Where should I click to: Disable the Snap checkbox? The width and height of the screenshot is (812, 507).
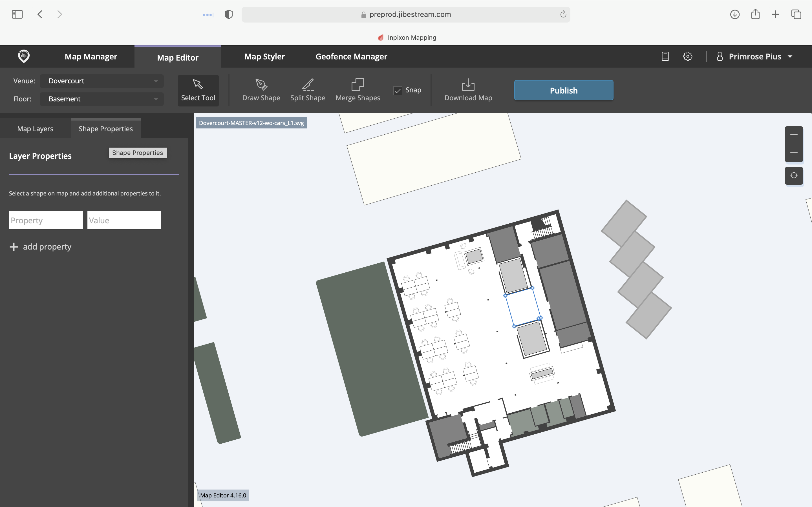[x=397, y=90]
